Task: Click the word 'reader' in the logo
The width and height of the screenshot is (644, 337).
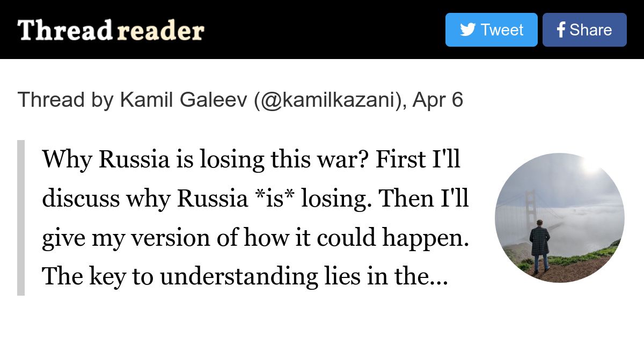Action: [160, 31]
